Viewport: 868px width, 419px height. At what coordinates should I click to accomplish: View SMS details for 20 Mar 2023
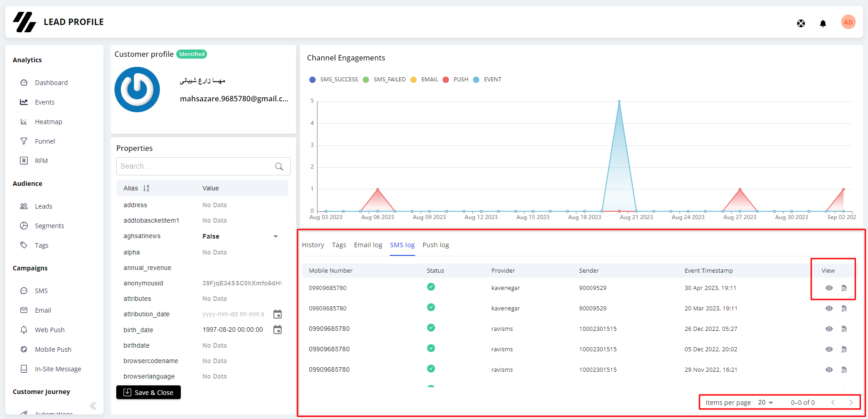pos(829,309)
